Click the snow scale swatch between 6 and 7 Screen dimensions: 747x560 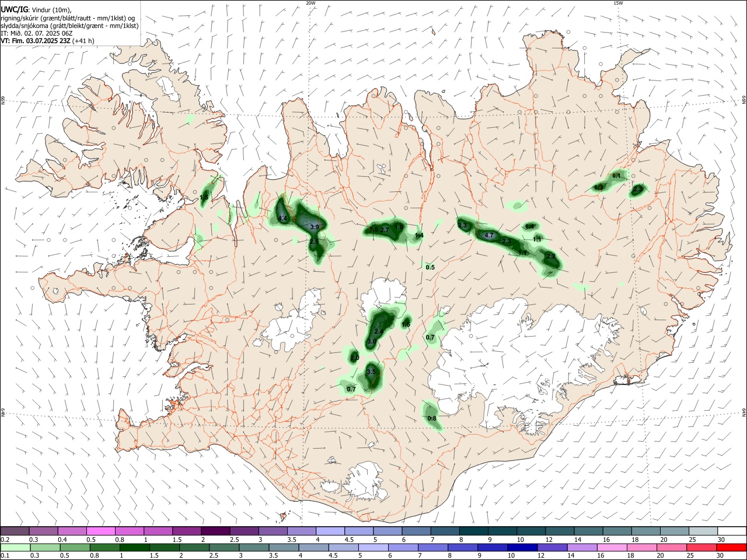coord(416,531)
